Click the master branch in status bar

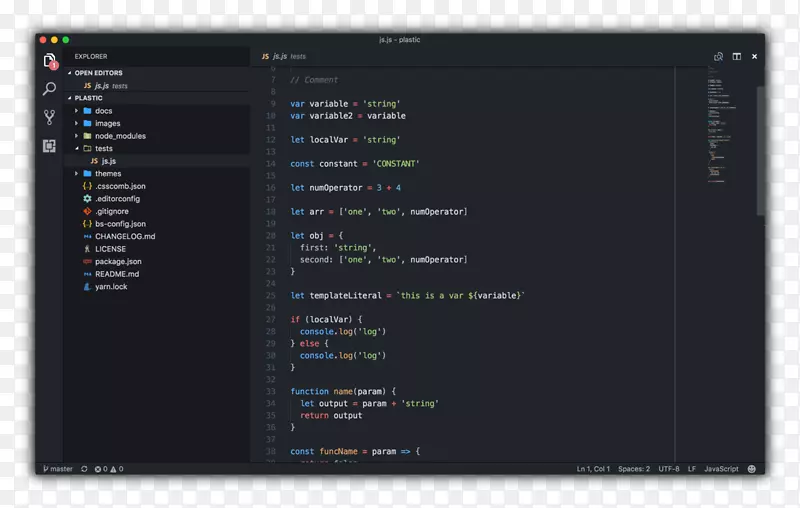(x=57, y=468)
